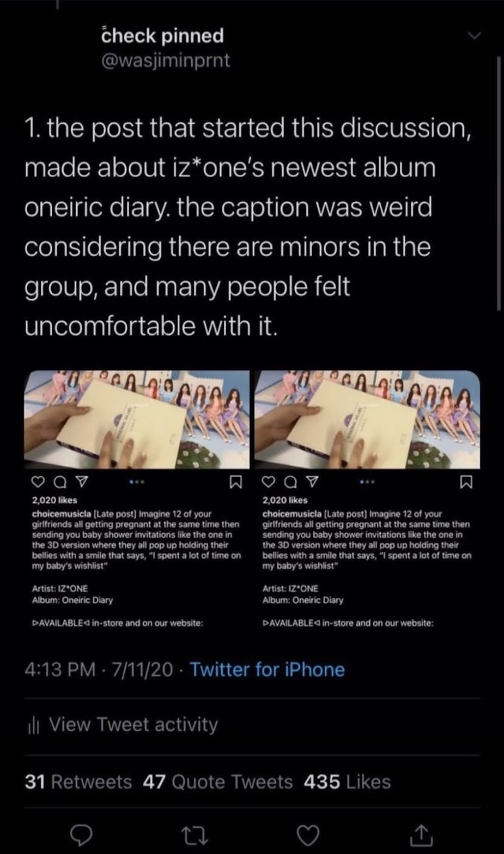504x854 pixels.
Task: Open Twitter for iPhone source link
Action: [x=267, y=669]
